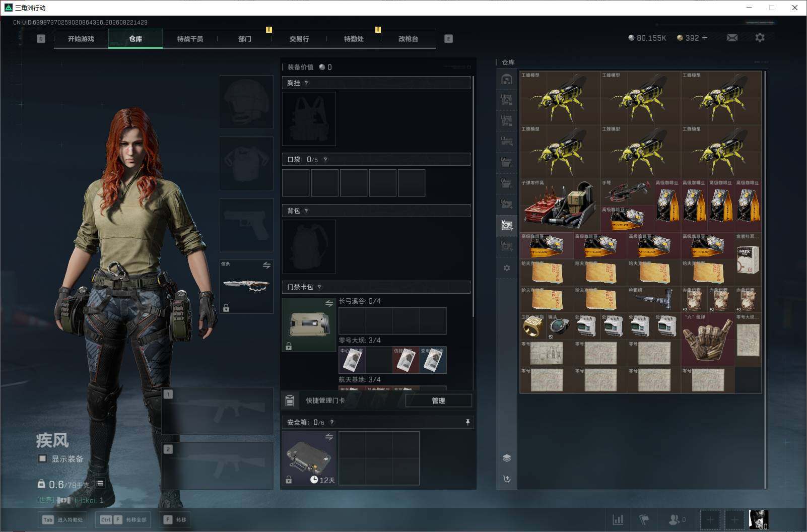The width and height of the screenshot is (807, 532).
Task: Click the swap icon on the safe box
Action: point(329,437)
